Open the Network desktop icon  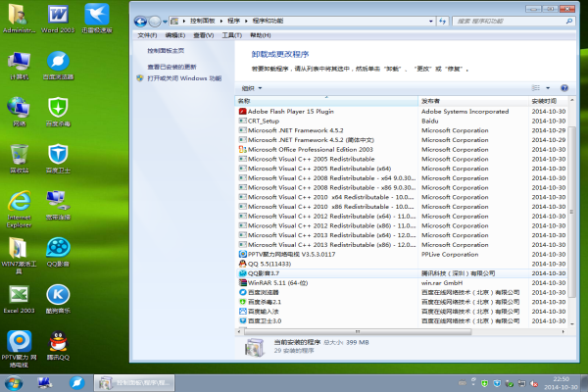19,112
